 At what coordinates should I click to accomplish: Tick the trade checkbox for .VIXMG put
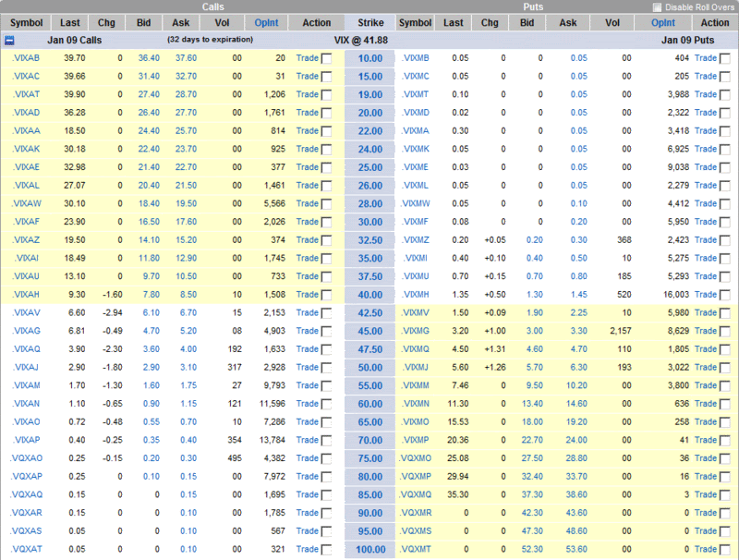coord(725,332)
